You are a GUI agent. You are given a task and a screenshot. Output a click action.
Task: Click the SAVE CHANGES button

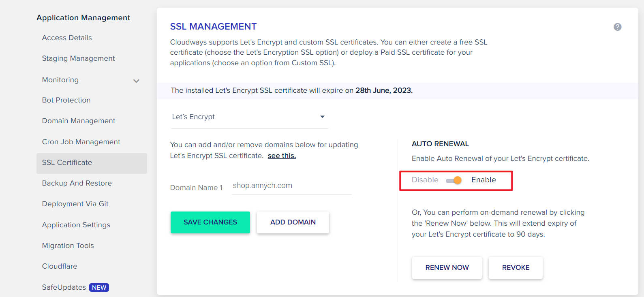[x=210, y=222]
